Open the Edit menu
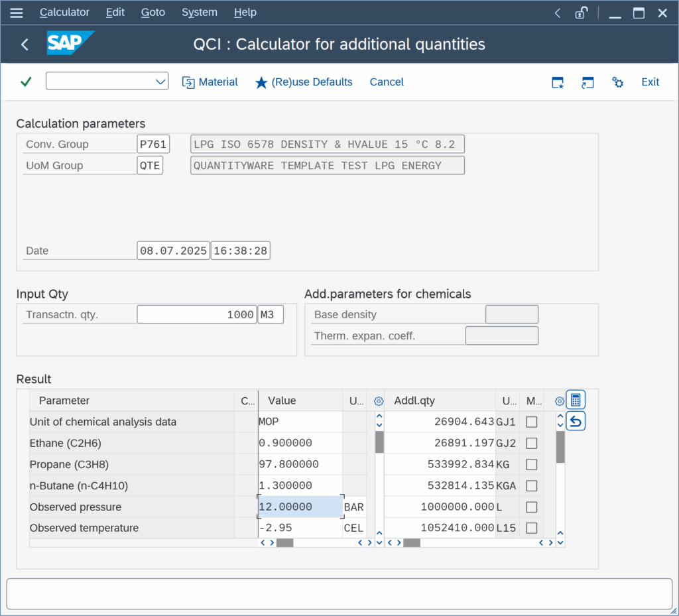 pyautogui.click(x=115, y=12)
